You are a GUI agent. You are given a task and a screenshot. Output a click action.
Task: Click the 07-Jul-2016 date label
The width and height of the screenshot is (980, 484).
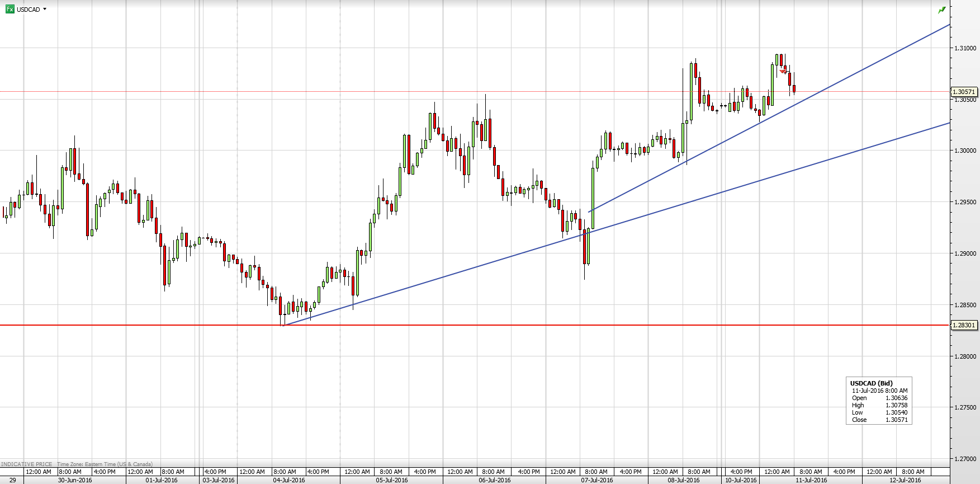597,480
